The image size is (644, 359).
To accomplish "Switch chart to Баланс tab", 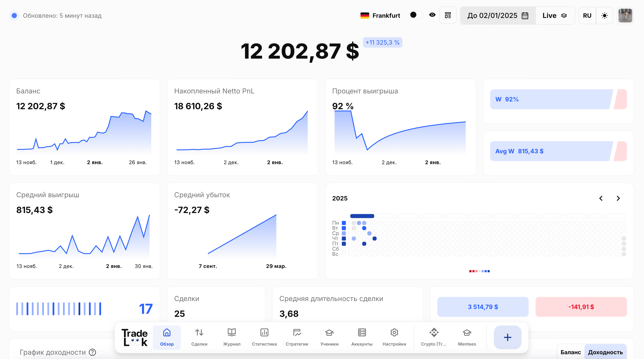I will pos(570,352).
